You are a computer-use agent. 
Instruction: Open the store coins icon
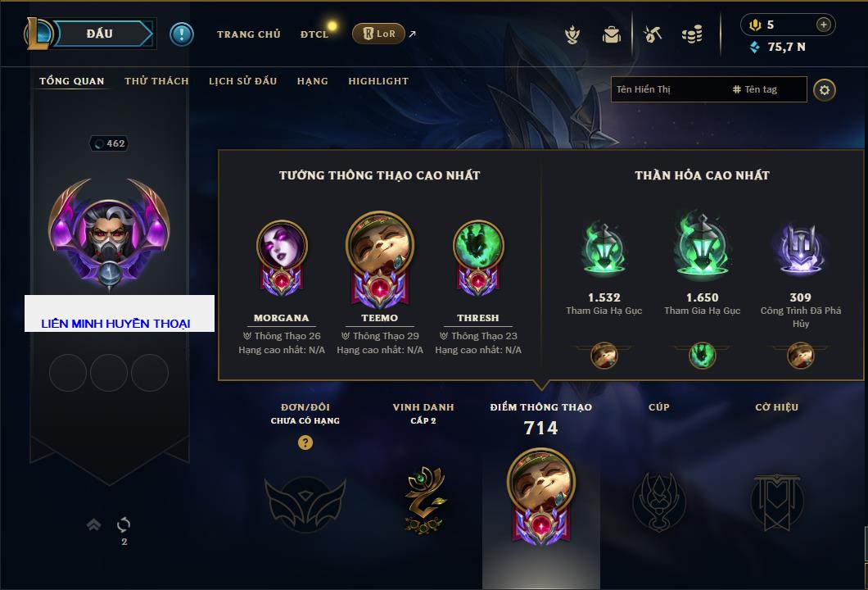pyautogui.click(x=692, y=35)
